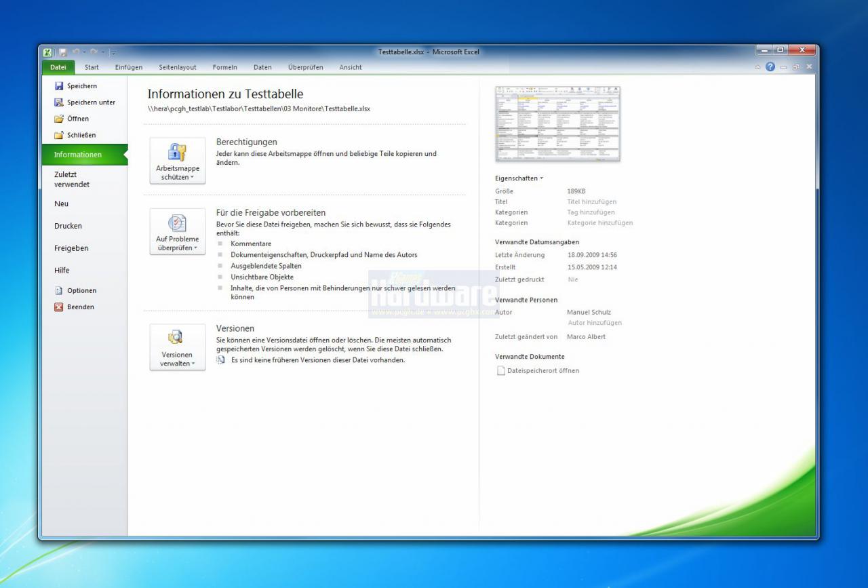Open the Formeln ribbon tab
The image size is (868, 588).
pyautogui.click(x=224, y=67)
